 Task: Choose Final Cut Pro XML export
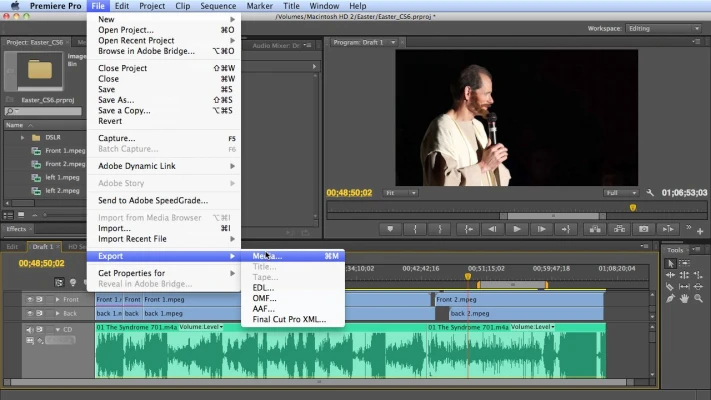[x=293, y=319]
